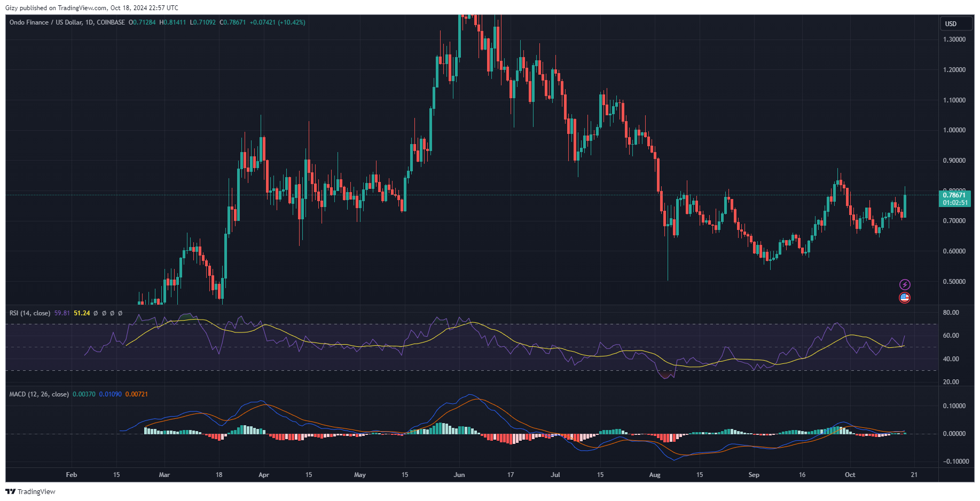Click the 16 date label on time axis

tap(802, 475)
